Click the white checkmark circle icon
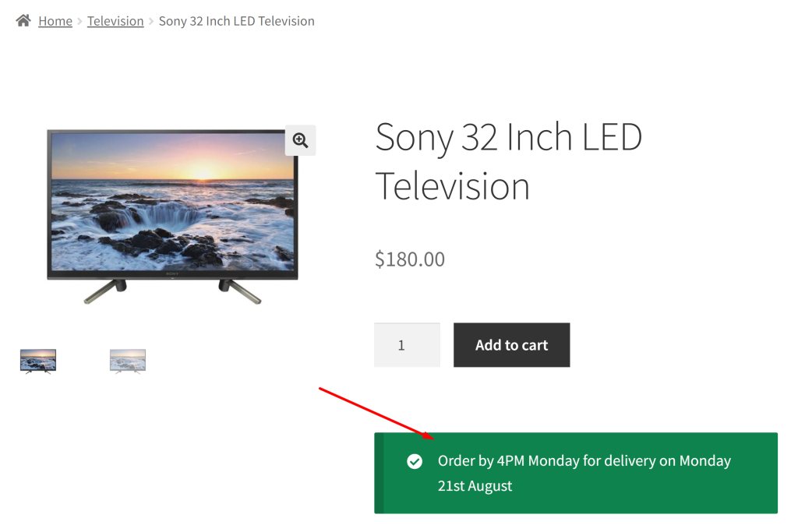This screenshot has height=532, width=798. 415,461
